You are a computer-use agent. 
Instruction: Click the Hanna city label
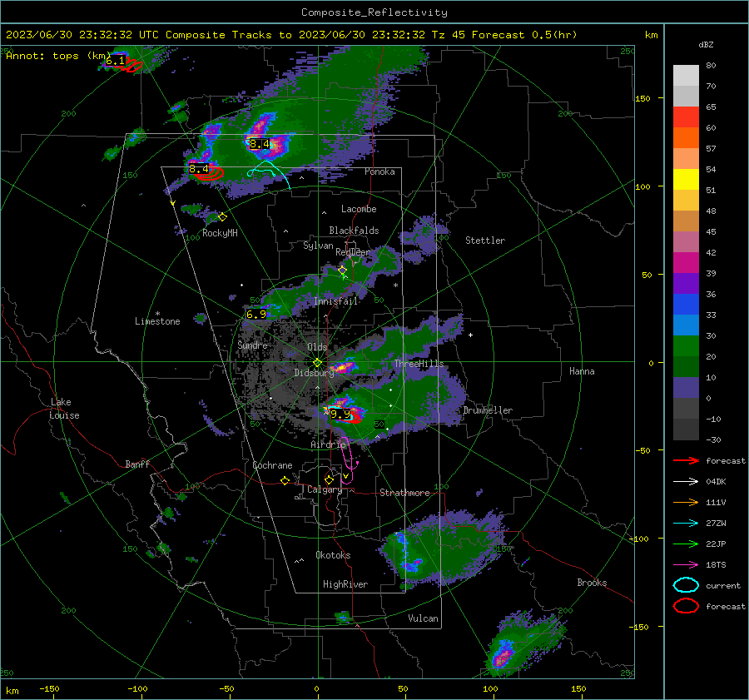point(582,371)
